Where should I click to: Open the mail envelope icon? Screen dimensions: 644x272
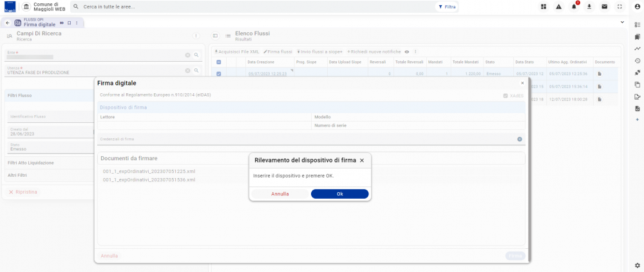point(605,6)
